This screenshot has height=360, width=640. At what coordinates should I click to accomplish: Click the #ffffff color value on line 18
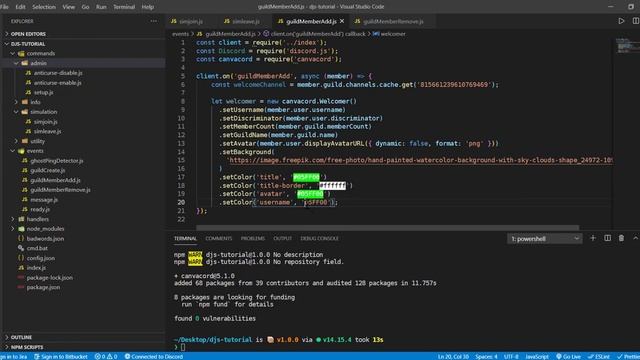pos(332,186)
